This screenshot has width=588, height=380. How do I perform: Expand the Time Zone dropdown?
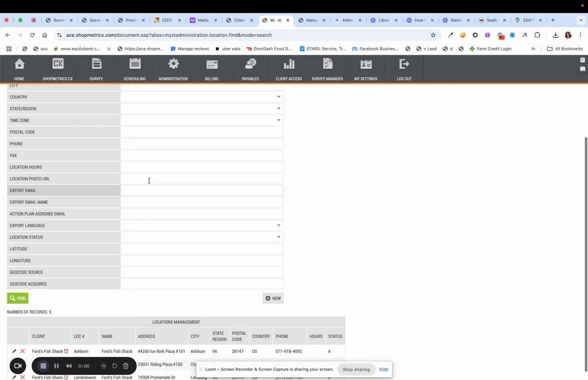[279, 121]
